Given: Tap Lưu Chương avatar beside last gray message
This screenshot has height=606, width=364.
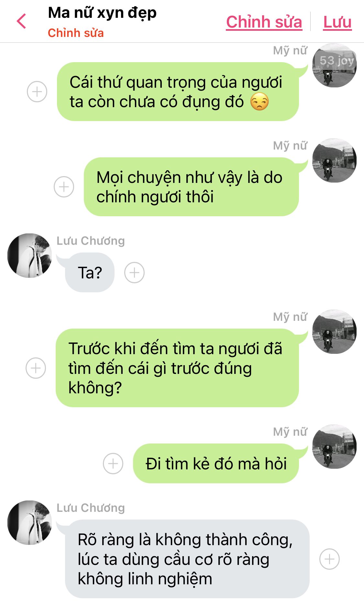Looking at the screenshot, I should [29, 522].
